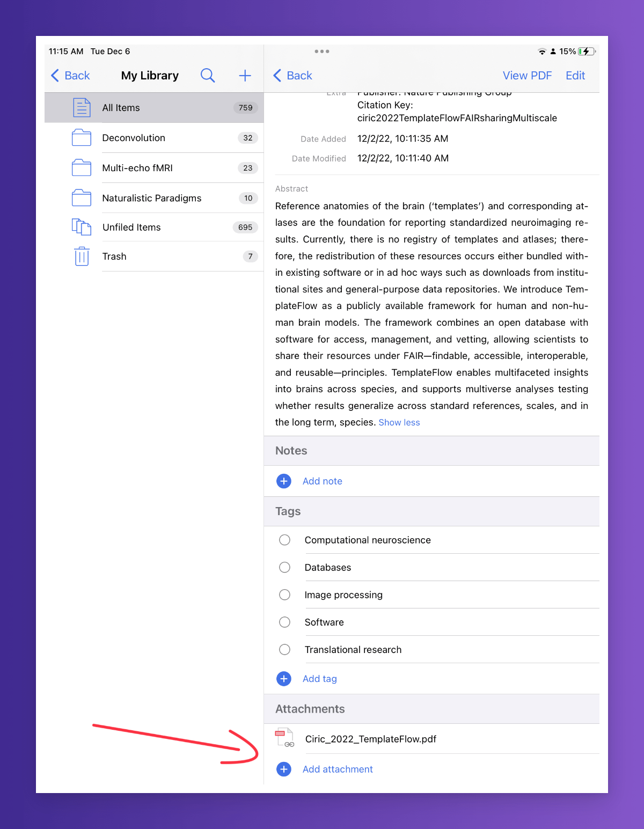644x829 pixels.
Task: Open the Trash bin icon
Action: click(x=82, y=256)
